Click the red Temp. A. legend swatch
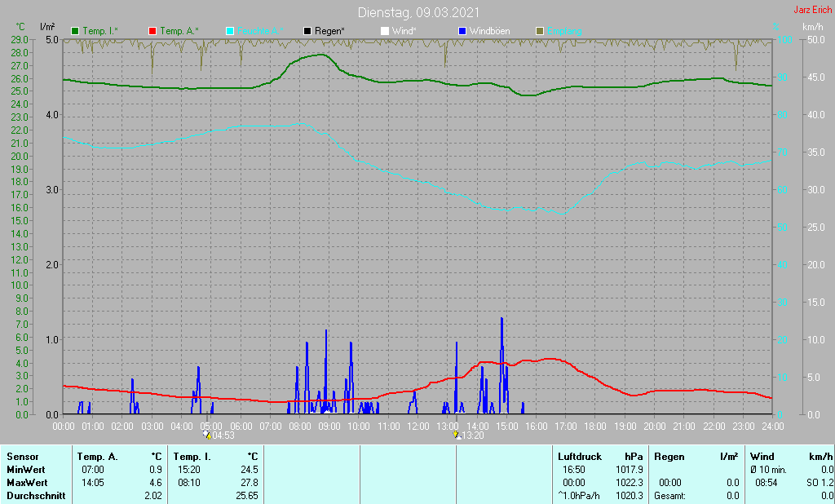835x504 pixels. click(x=152, y=32)
